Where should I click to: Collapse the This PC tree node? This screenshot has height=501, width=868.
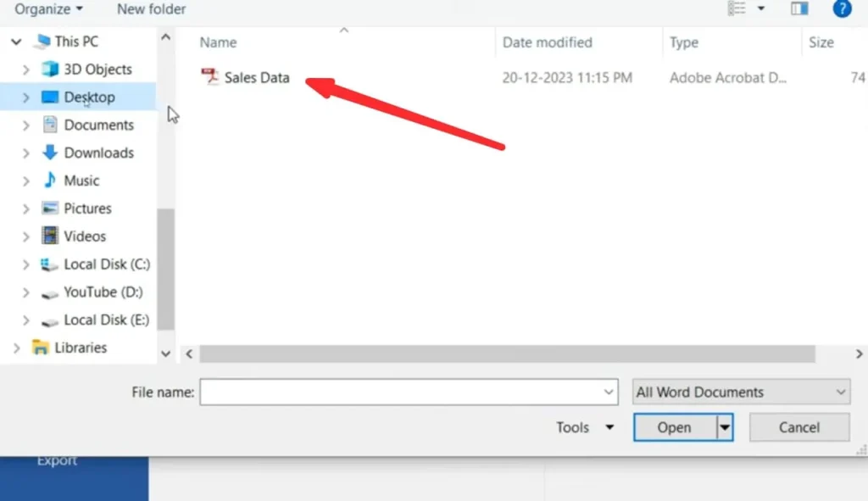16,42
